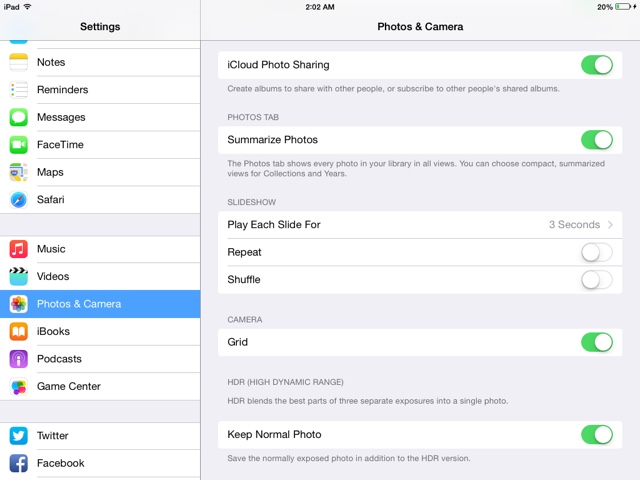The image size is (640, 480).
Task: Disable iCloud Photo Sharing switch
Action: click(597, 65)
